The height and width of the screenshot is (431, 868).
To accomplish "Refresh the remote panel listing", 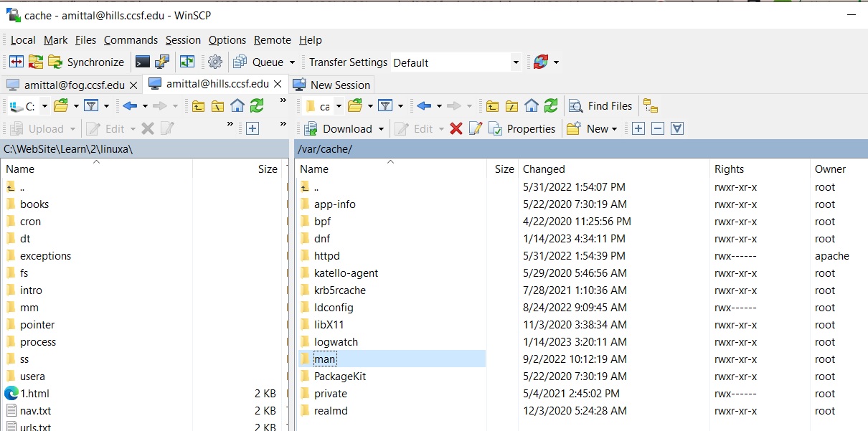I will (551, 106).
